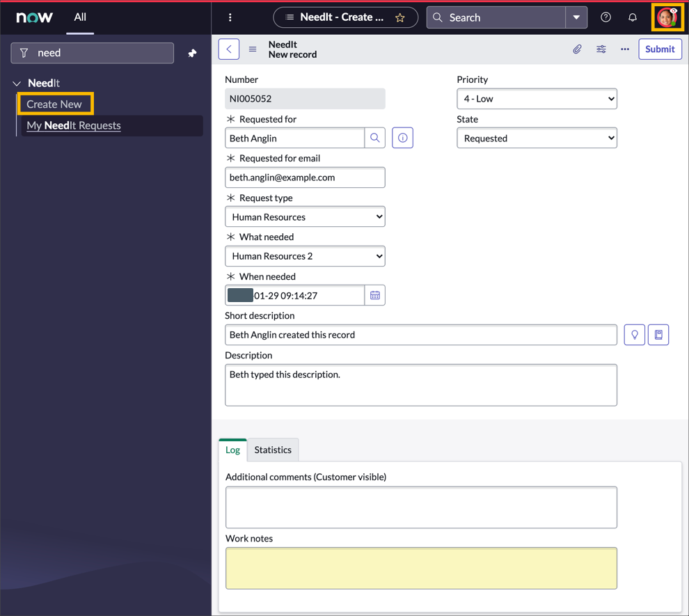689x616 pixels.
Task: Open the State dropdown
Action: tap(537, 137)
